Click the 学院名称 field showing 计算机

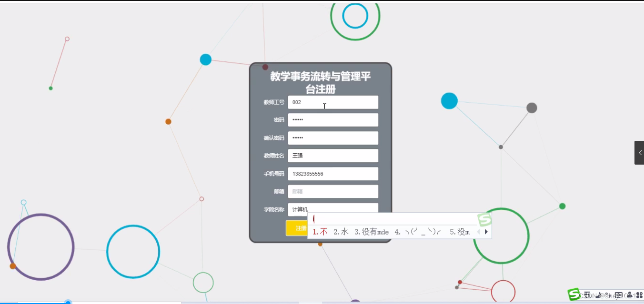(333, 209)
